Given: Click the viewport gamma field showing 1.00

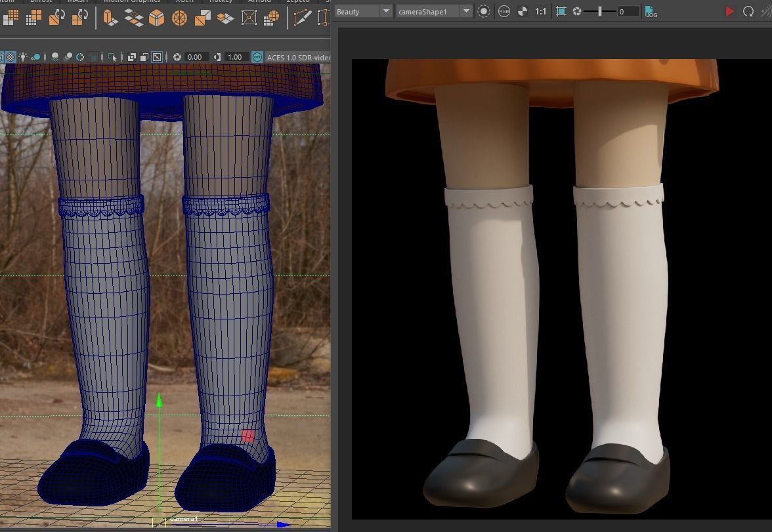Looking at the screenshot, I should [236, 57].
